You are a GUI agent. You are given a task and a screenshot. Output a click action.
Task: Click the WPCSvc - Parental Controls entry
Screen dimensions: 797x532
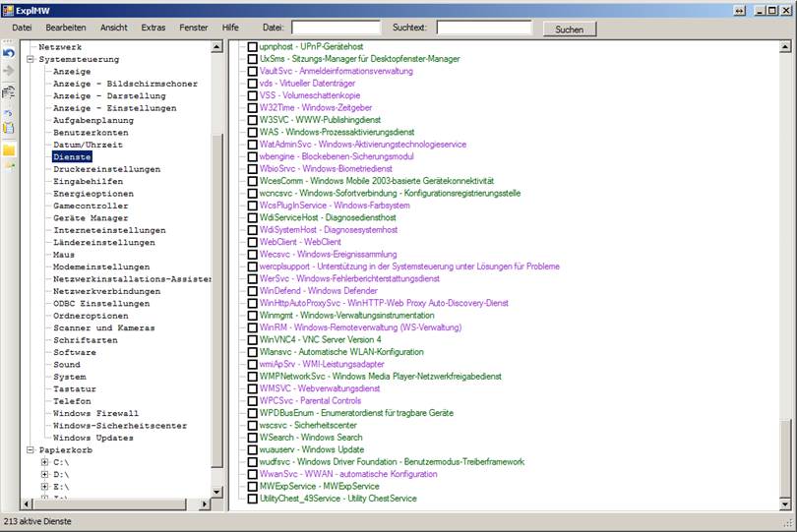[x=310, y=401]
